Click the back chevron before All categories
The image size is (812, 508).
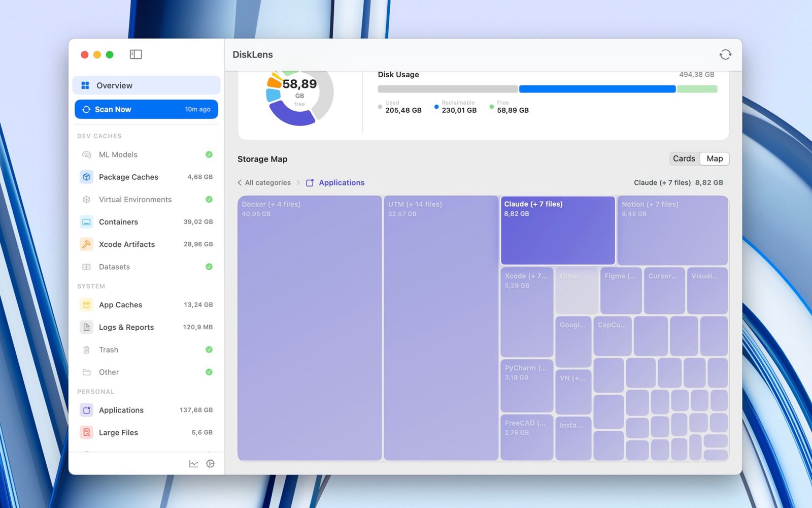click(240, 182)
